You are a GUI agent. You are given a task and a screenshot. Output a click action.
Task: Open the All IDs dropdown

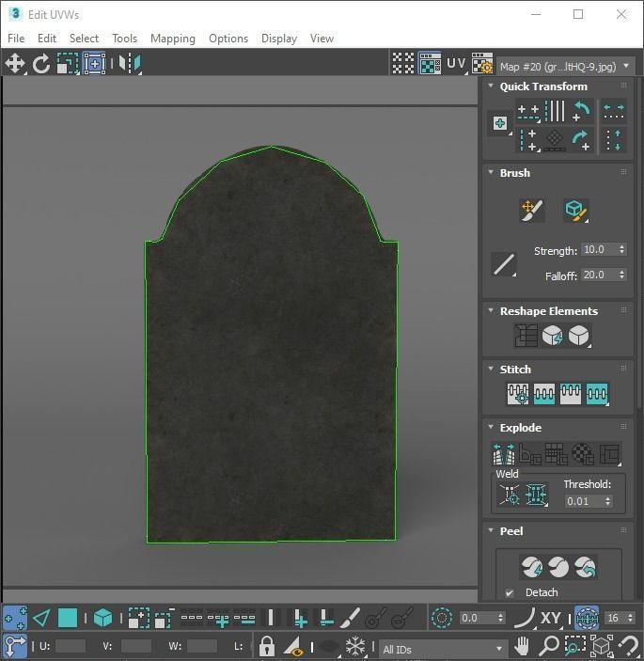point(443,649)
